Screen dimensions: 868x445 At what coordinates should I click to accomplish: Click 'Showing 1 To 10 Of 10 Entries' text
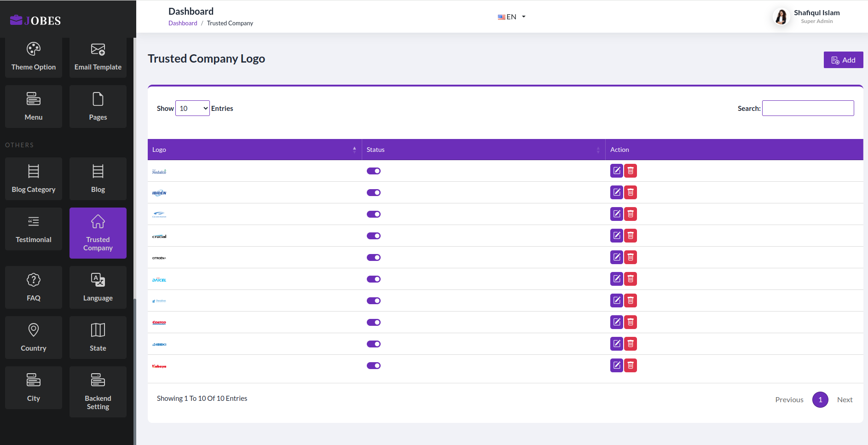tap(202, 399)
